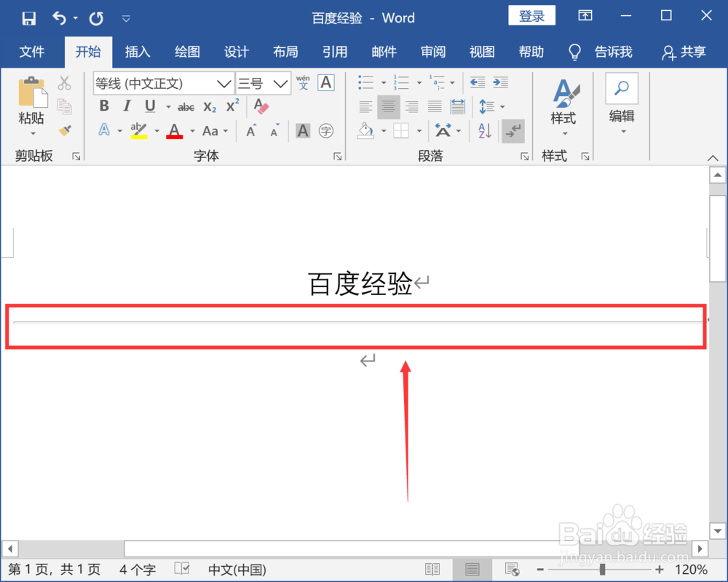Switch to the 布局 tab
728x582 pixels.
(285, 52)
